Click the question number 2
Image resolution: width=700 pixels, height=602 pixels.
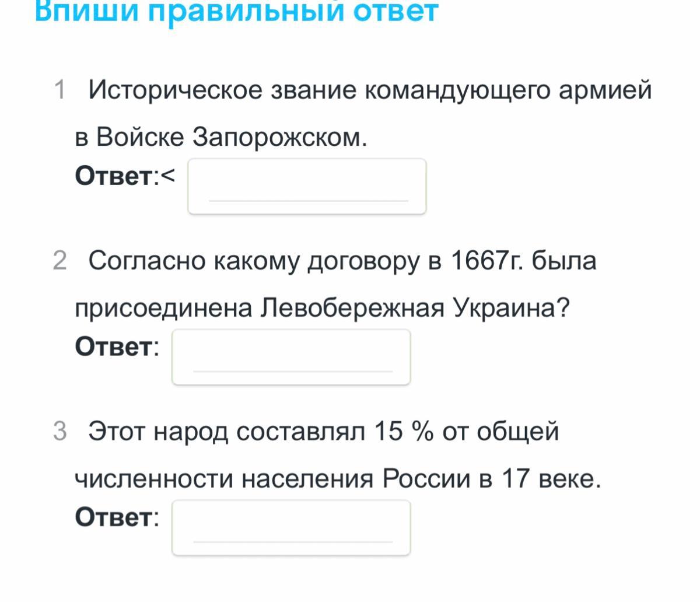tap(60, 261)
